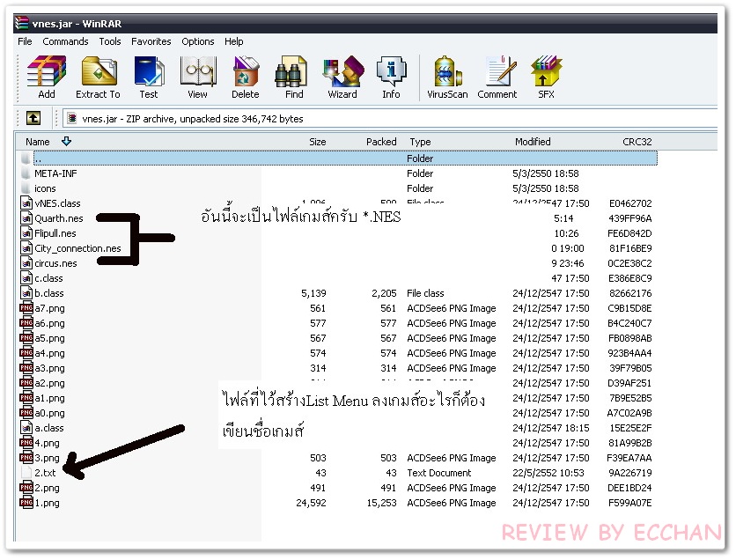Click the a.class file icon

[x=26, y=428]
